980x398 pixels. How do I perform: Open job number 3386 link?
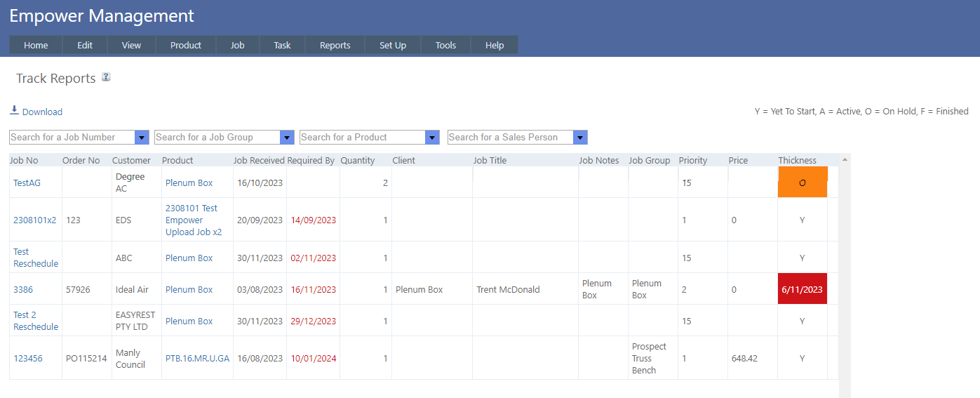click(23, 289)
